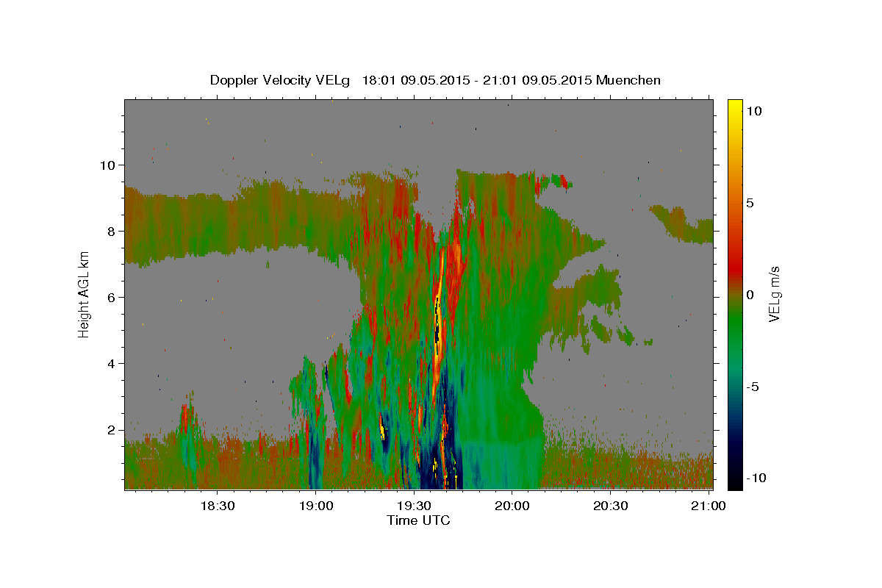Click the colorbar label 'VELg m/s'
882x588 pixels.
[x=774, y=294]
